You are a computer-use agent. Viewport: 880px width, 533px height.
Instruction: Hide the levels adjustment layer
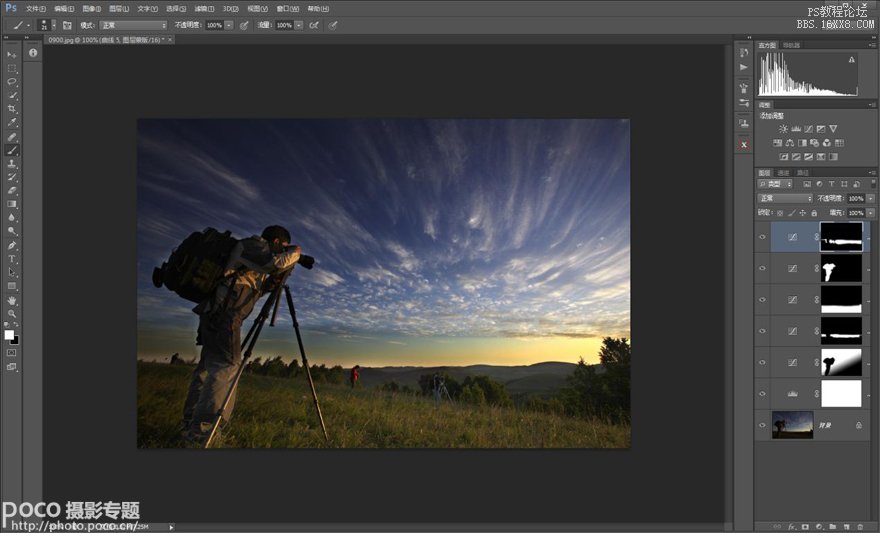point(762,394)
